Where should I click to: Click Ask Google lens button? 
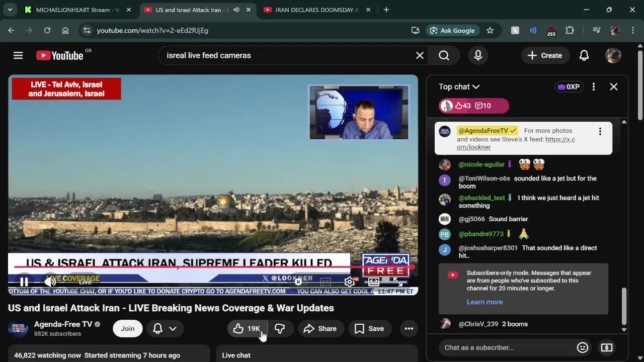(x=452, y=30)
